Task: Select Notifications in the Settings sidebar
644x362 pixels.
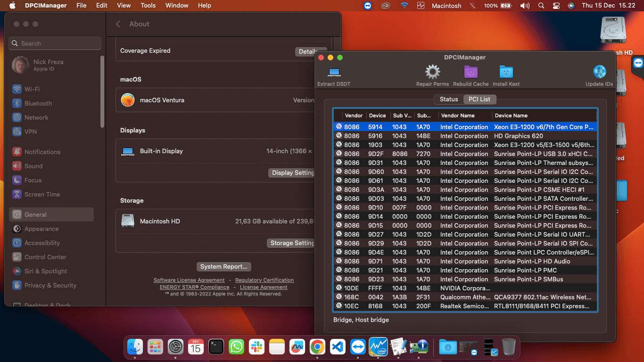Action: point(51,152)
